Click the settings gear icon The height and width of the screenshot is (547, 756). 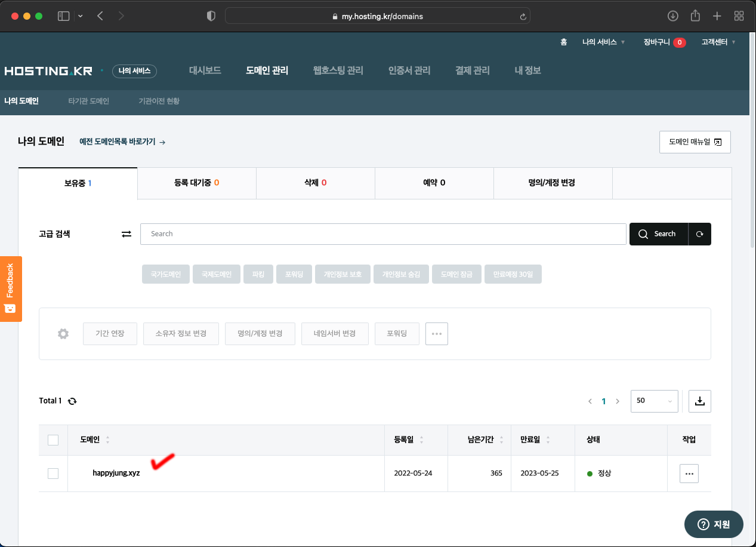[63, 334]
